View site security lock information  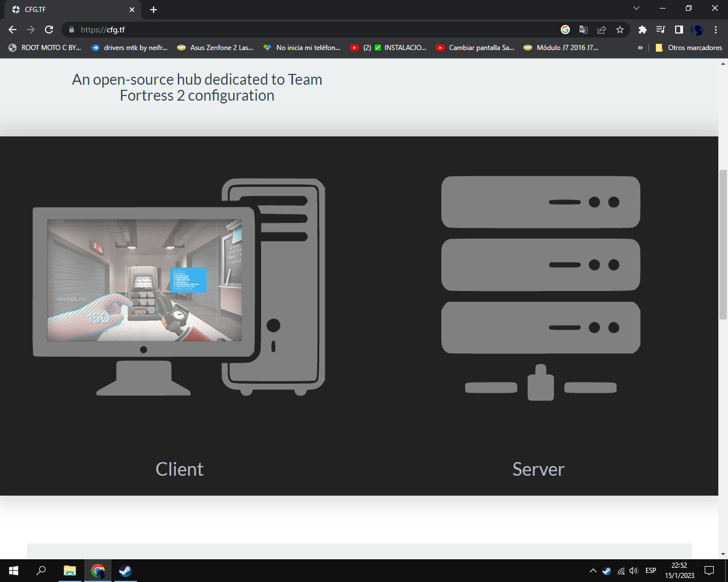point(72,30)
